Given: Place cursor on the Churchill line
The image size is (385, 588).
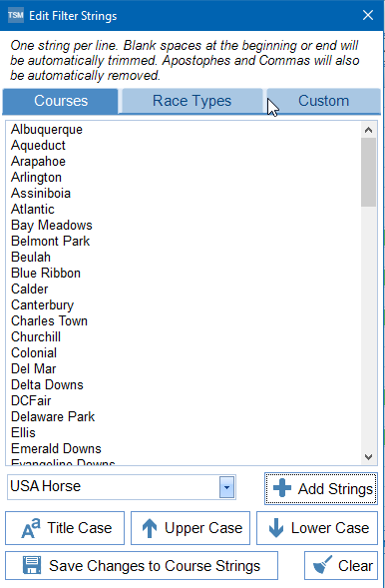Looking at the screenshot, I should coord(36,336).
